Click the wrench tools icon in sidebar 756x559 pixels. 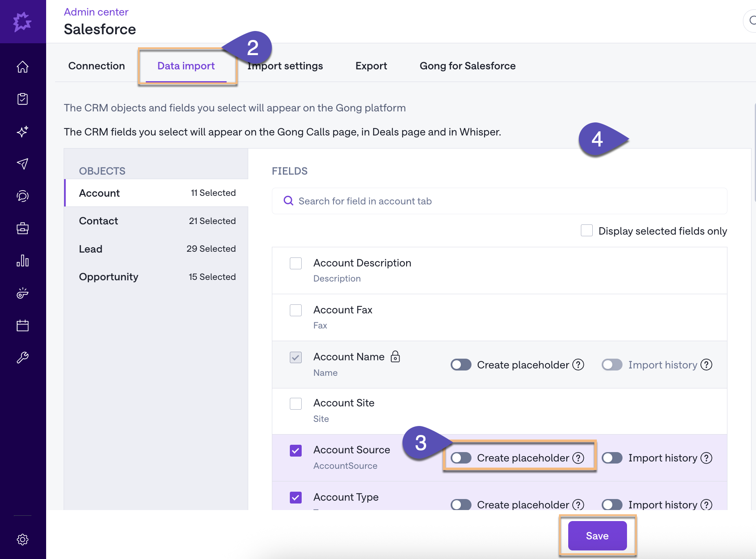coord(22,357)
